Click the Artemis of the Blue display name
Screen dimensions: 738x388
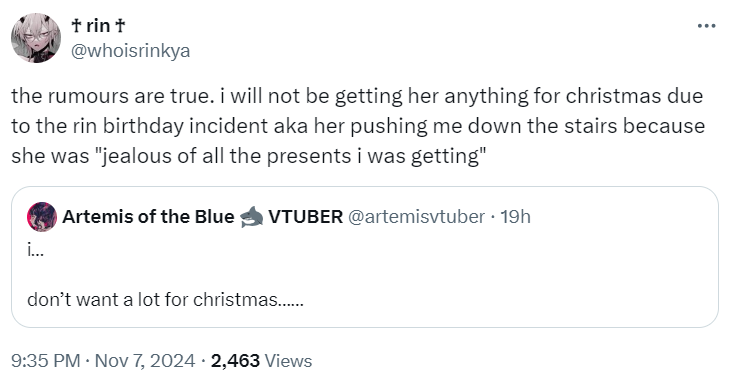pyautogui.click(x=148, y=217)
